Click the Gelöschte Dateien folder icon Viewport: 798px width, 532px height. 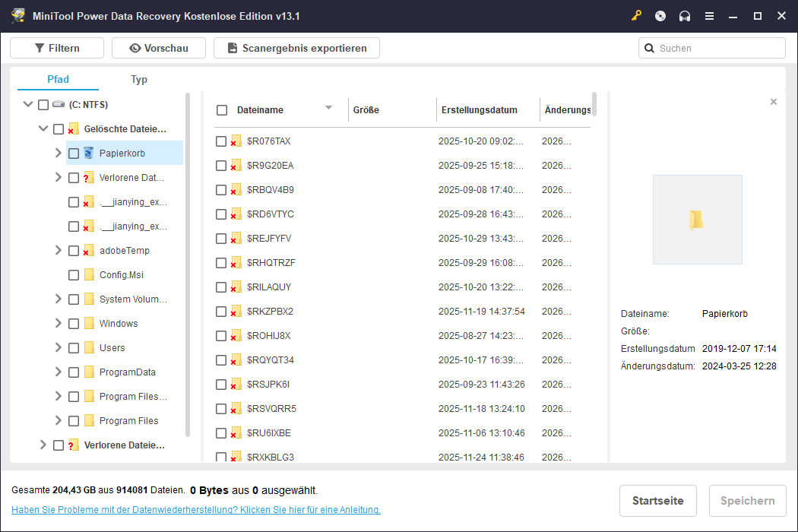click(x=74, y=128)
